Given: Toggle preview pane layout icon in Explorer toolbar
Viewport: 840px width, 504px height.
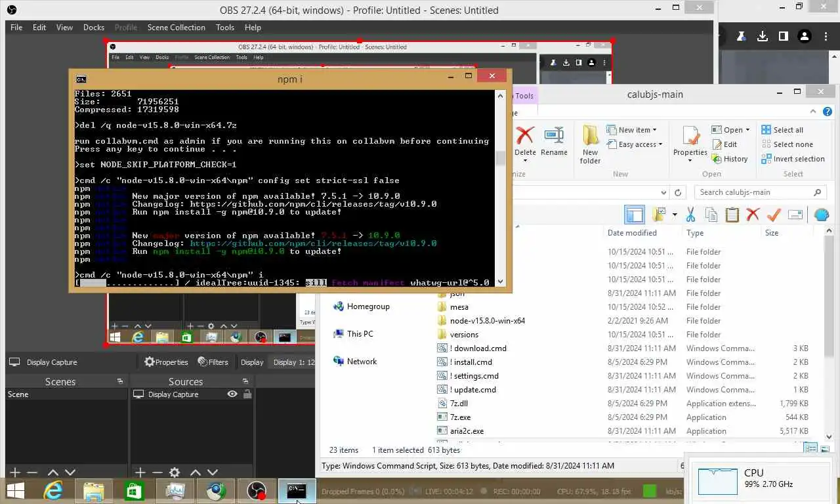Looking at the screenshot, I should click(635, 215).
